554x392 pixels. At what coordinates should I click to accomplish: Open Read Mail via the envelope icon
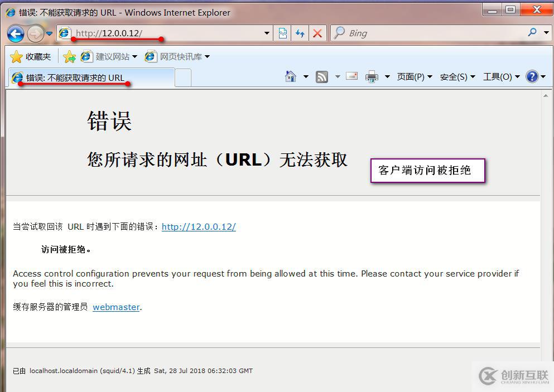[351, 76]
